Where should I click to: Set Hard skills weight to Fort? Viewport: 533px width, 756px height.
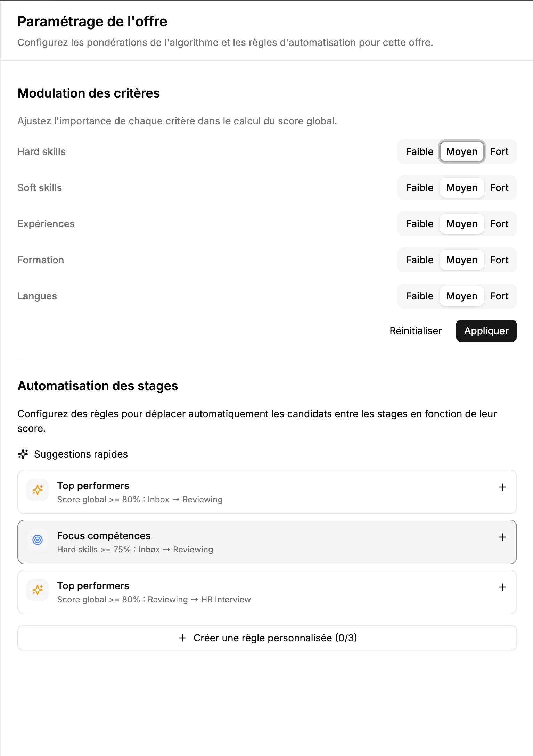click(499, 151)
